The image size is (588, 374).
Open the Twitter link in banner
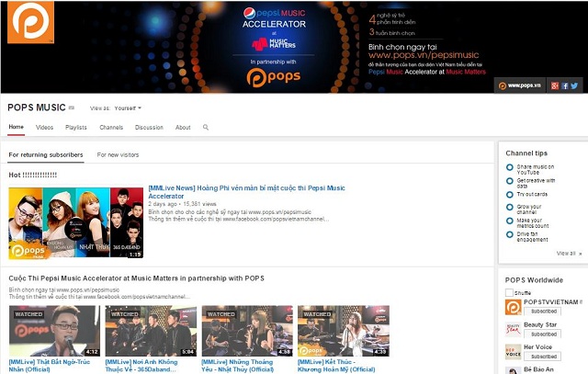click(574, 85)
